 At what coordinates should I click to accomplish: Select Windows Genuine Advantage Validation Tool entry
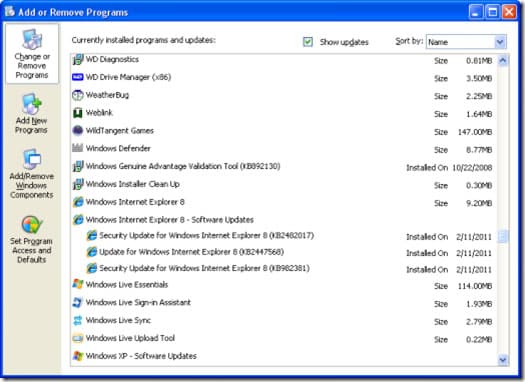[183, 166]
